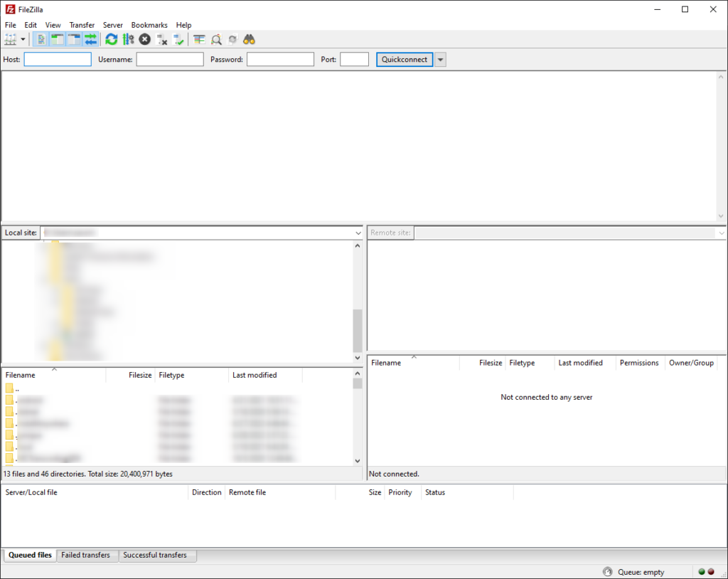This screenshot has width=728, height=579.
Task: Toggle local directory tree display
Action: pyautogui.click(x=58, y=40)
